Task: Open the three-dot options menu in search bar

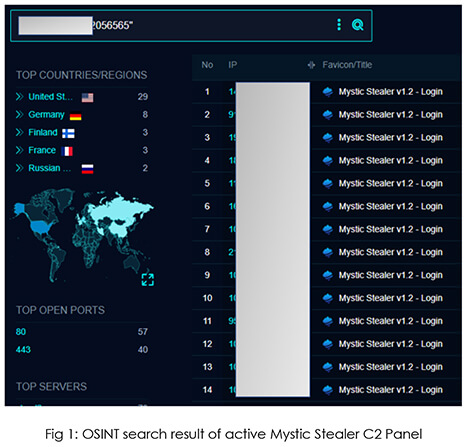Action: (x=339, y=25)
